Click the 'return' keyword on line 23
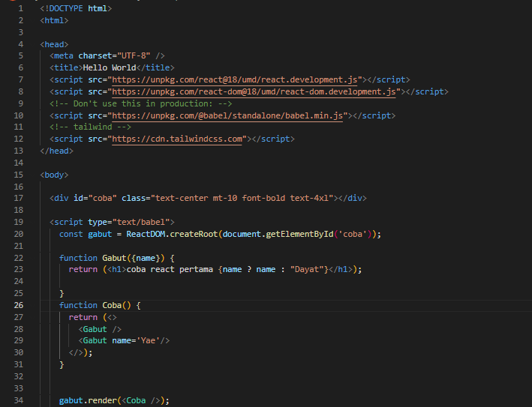Image resolution: width=532 pixels, height=407 pixels. pos(83,269)
